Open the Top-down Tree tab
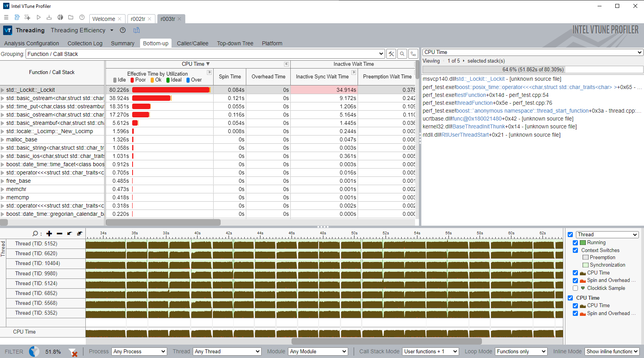Screen dimensions: 644x358 point(235,43)
